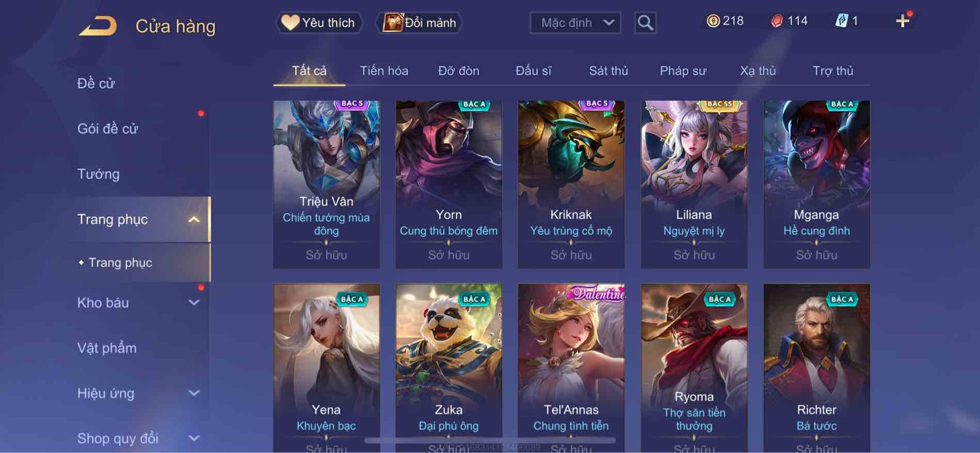The width and height of the screenshot is (980, 453).
Task: Click the gold coin balance icon
Action: pos(713,21)
